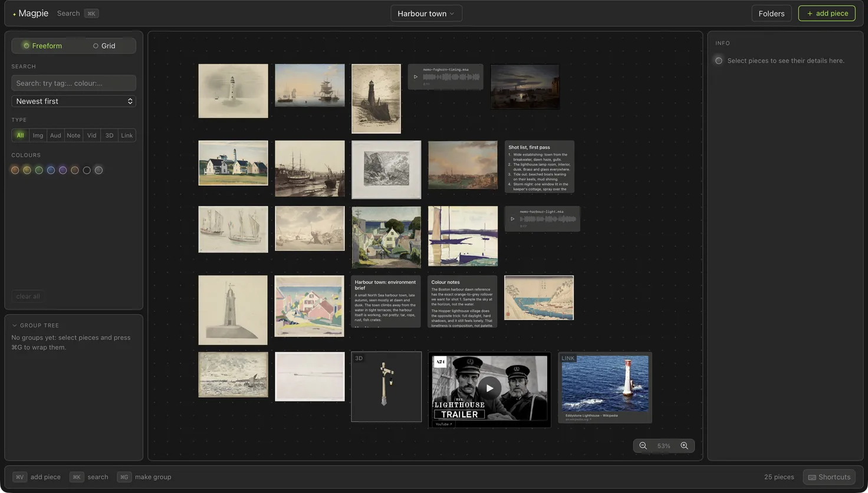Click the Magpie logo
Screen dimensions: 868x493
point(30,13)
